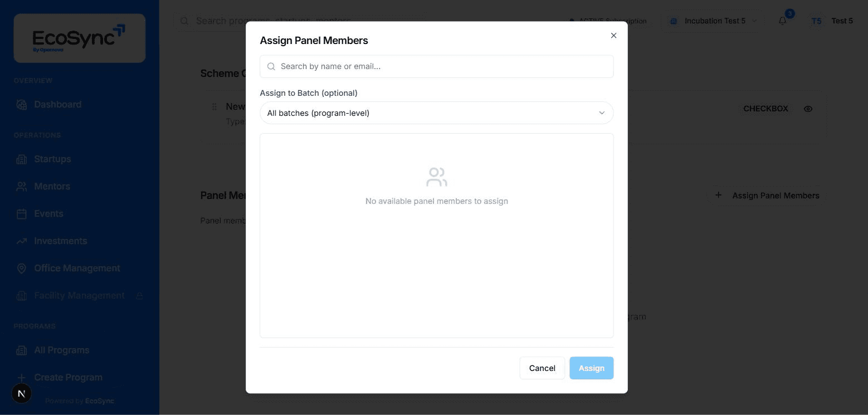868x415 pixels.
Task: Click the Dashboard icon in sidebar
Action: (x=22, y=105)
